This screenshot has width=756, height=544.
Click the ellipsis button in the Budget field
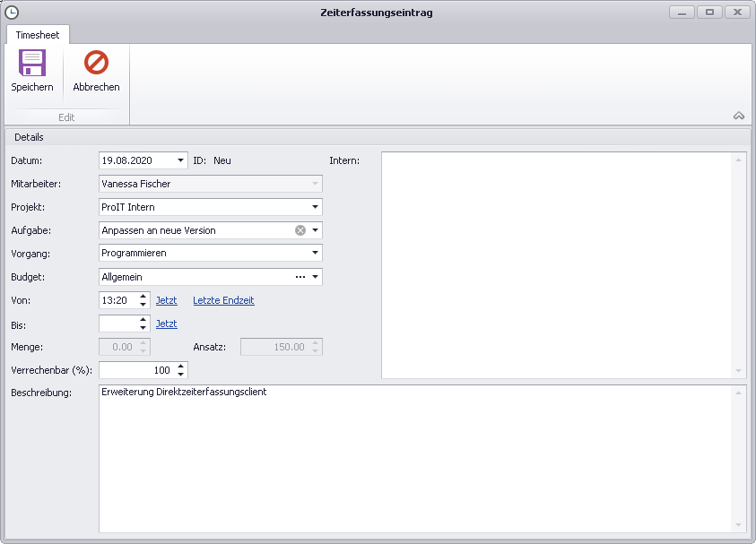pyautogui.click(x=300, y=277)
